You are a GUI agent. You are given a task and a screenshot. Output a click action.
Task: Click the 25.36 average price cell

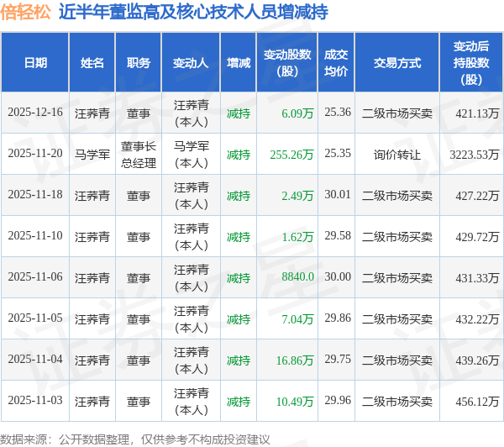click(338, 113)
